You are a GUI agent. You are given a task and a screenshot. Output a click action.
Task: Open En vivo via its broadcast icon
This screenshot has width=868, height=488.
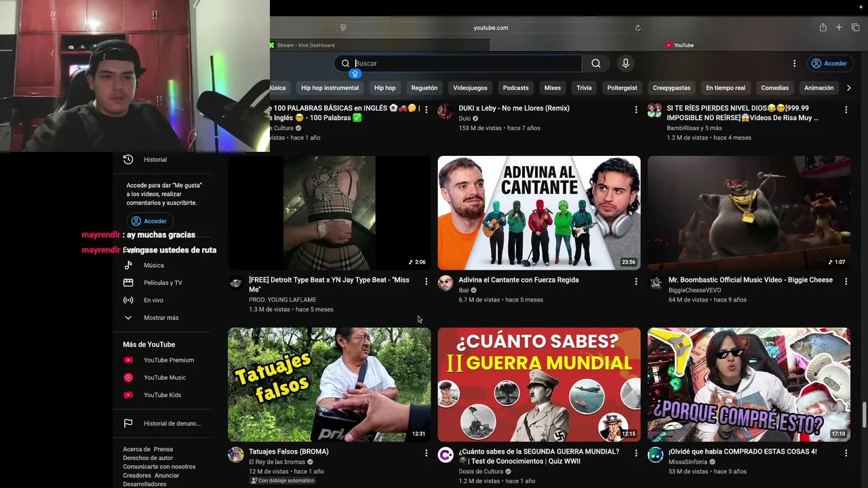pos(128,300)
